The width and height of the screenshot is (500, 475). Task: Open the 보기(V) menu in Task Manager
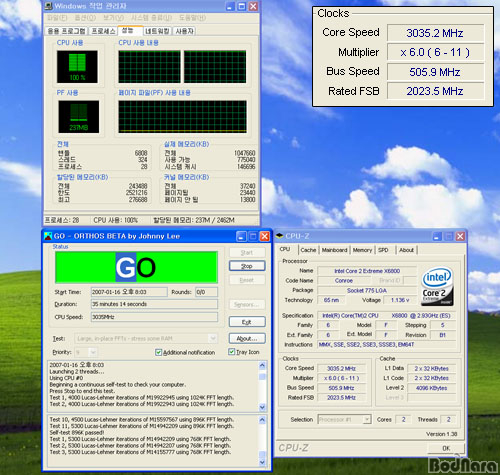[114, 18]
